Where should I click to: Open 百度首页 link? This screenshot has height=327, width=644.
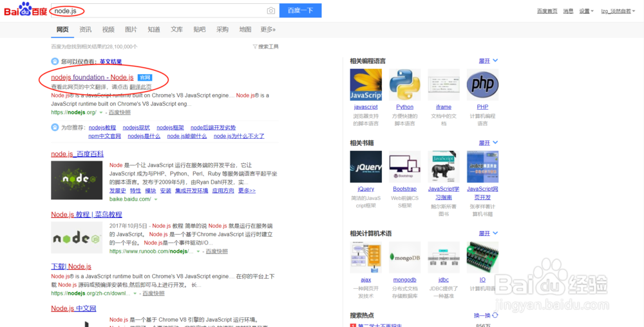coord(547,11)
